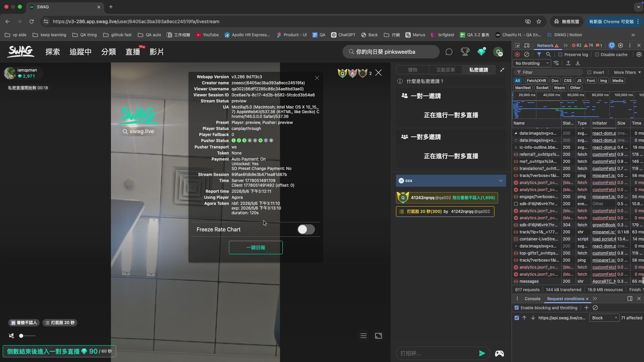Click the 一鍵回報 report button

tap(256, 247)
